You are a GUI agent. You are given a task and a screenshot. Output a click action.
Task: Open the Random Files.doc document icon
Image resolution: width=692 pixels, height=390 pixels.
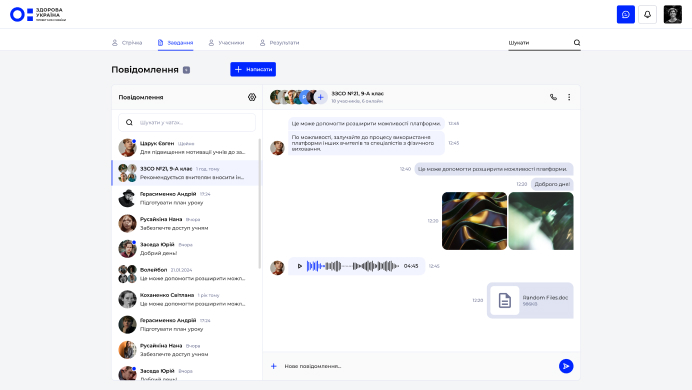504,300
